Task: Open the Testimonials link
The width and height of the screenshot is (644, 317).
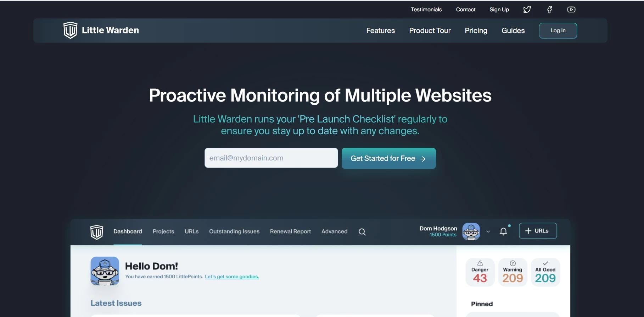Action: pos(426,10)
